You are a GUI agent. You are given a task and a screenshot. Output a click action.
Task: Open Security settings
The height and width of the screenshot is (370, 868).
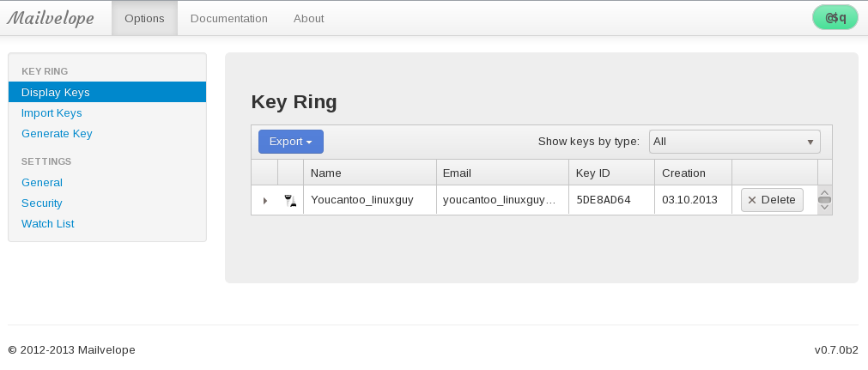click(42, 203)
